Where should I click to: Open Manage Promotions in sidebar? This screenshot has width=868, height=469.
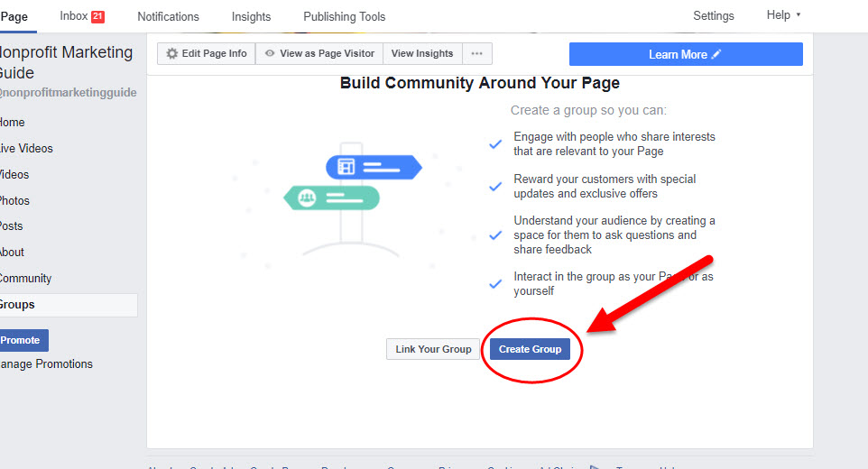[45, 364]
